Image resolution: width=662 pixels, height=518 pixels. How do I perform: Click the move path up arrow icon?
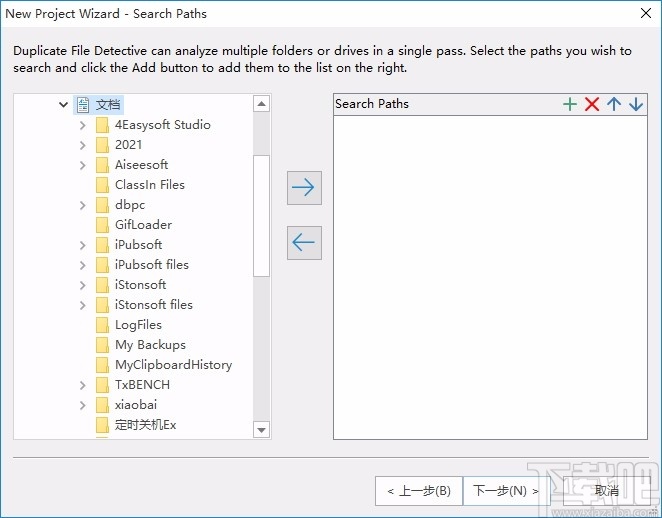click(614, 104)
